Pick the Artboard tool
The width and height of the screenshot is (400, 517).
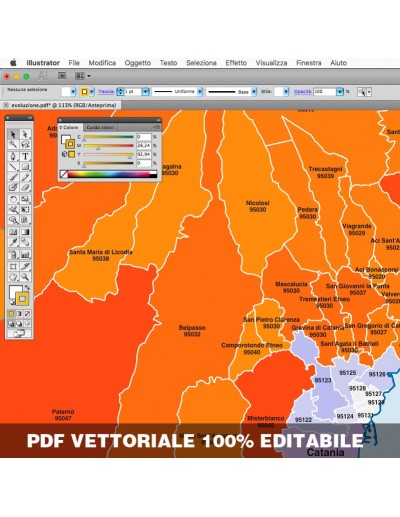click(x=13, y=266)
